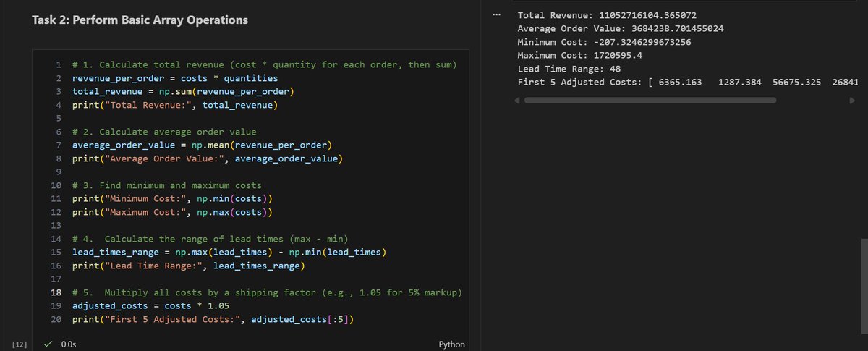Click the First 5 Adjusted Costs output line

688,82
